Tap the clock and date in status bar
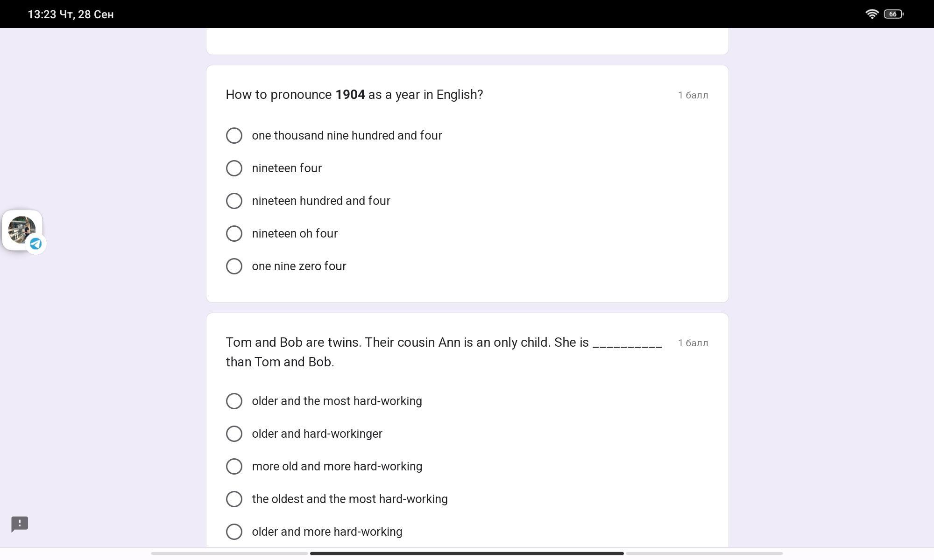 pos(71,14)
